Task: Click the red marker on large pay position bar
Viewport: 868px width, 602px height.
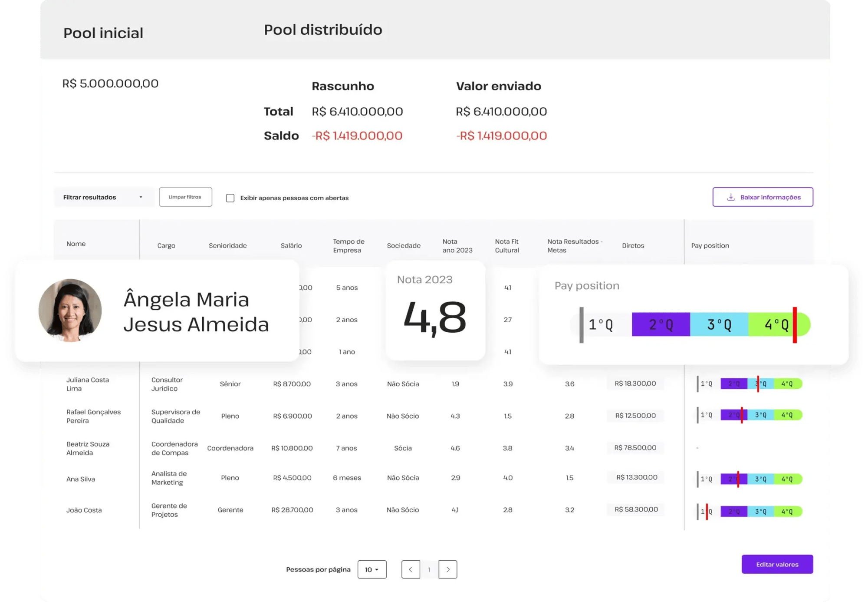Action: pyautogui.click(x=795, y=325)
